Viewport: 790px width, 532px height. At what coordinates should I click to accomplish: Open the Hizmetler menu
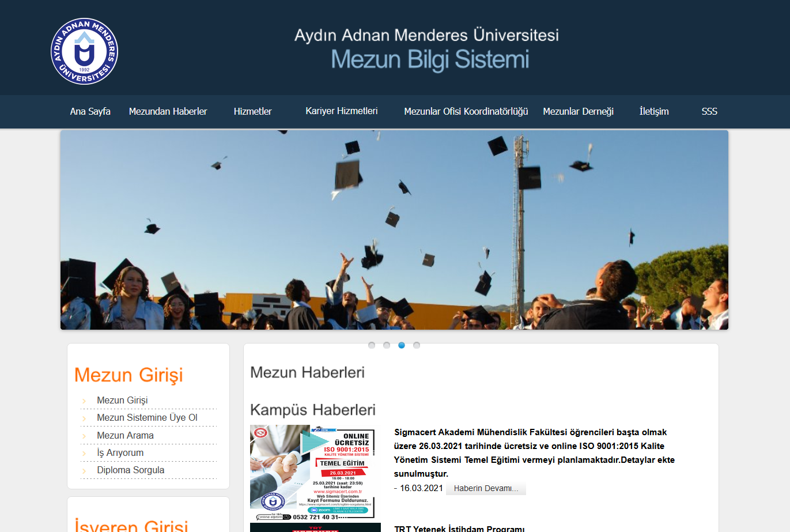pyautogui.click(x=252, y=111)
